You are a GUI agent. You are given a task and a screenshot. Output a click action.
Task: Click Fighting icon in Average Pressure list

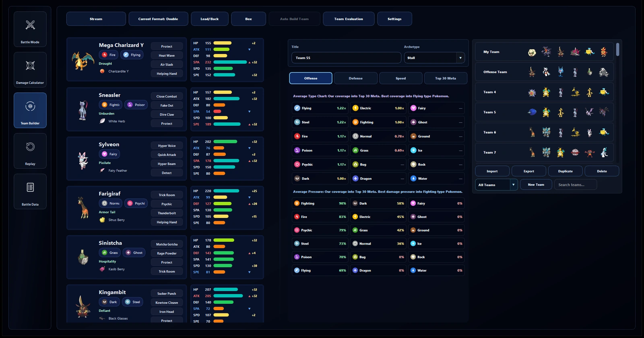pos(297,203)
